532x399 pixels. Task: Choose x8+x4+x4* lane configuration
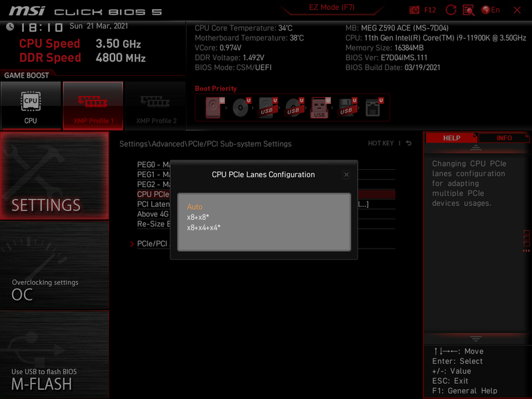tap(204, 228)
